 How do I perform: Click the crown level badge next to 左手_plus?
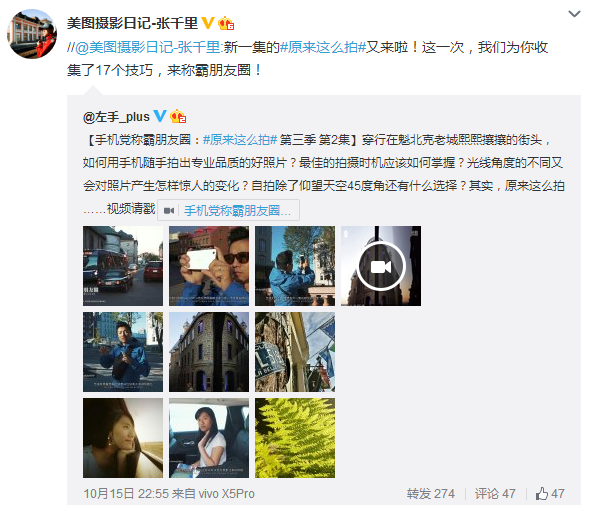coord(178,116)
